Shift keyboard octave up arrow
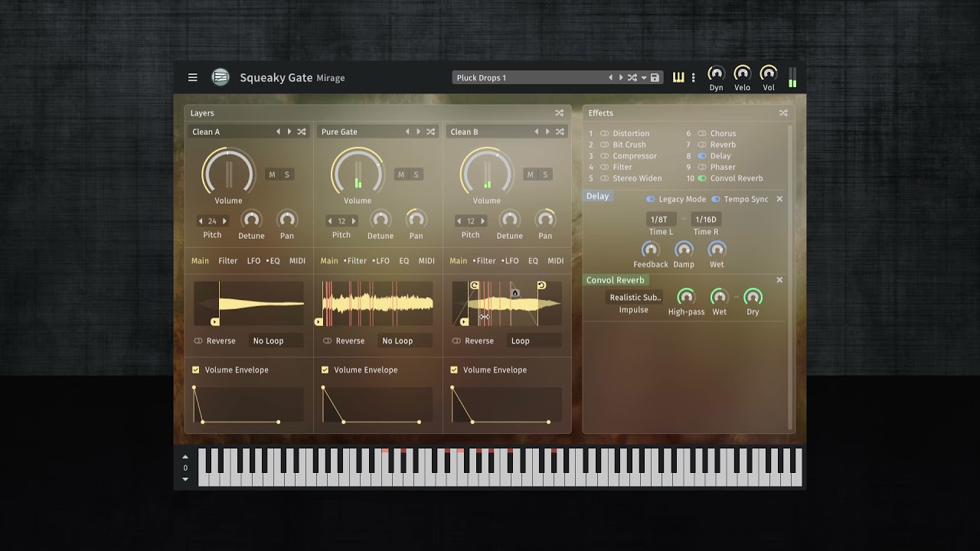The height and width of the screenshot is (551, 980). tap(185, 457)
